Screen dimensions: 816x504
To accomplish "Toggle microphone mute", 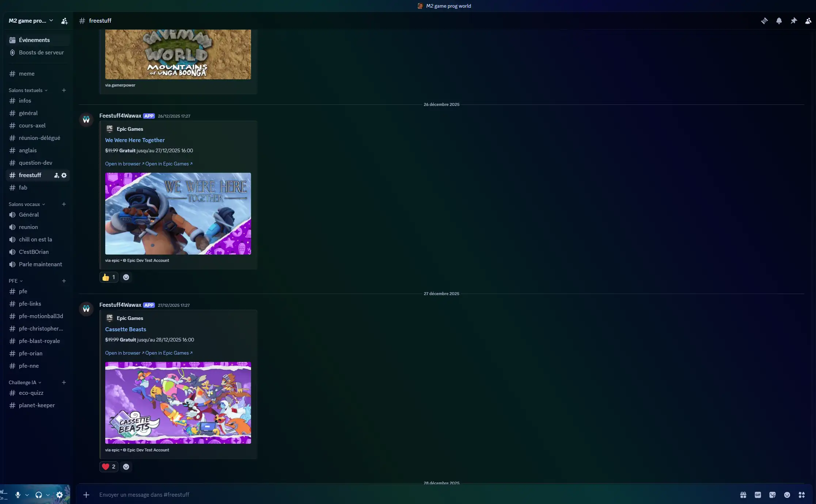I will 18,495.
